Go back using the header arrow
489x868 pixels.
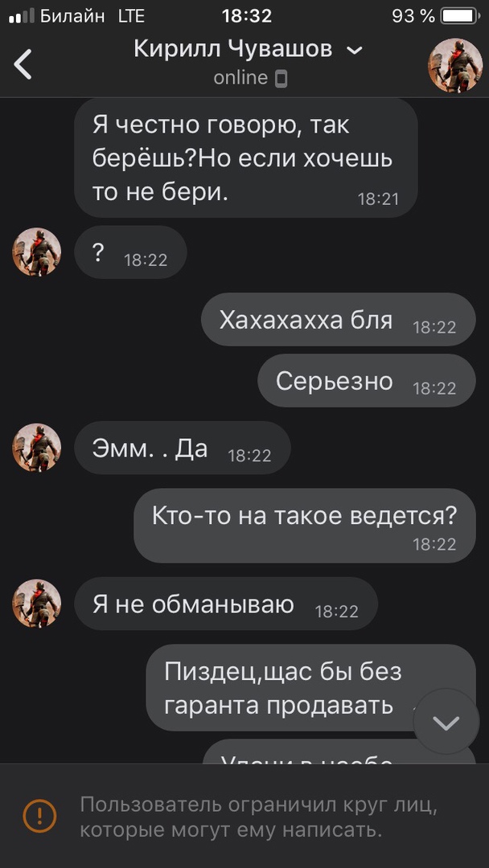tap(23, 64)
